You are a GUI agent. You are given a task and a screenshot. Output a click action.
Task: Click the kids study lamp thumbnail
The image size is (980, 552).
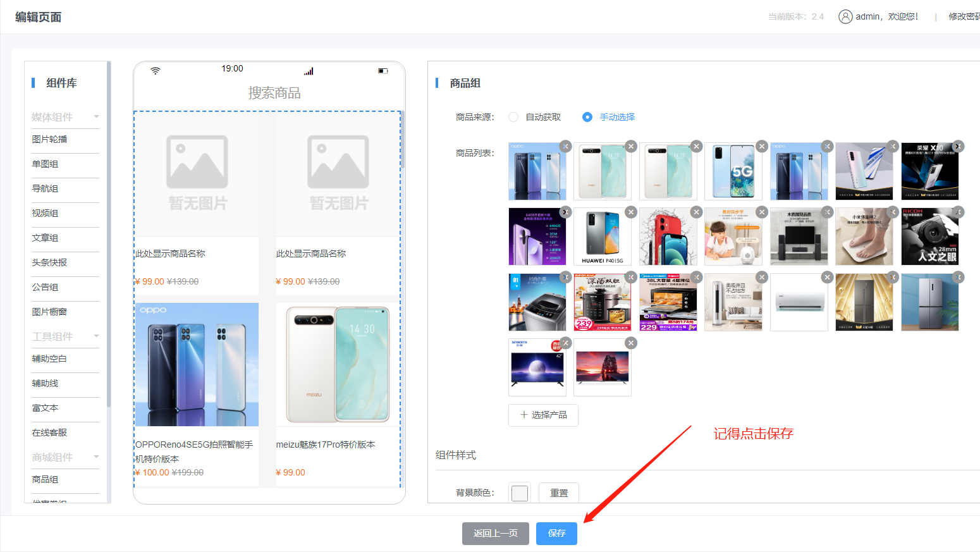[733, 236]
